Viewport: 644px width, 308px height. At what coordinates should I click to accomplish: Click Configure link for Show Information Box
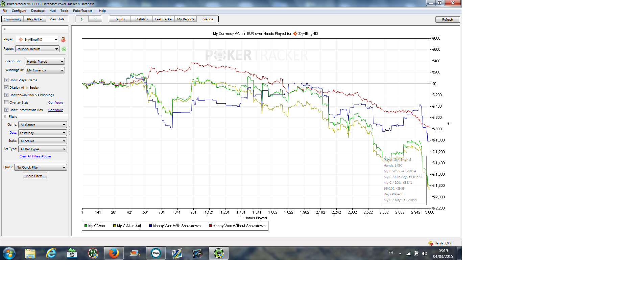(55, 110)
